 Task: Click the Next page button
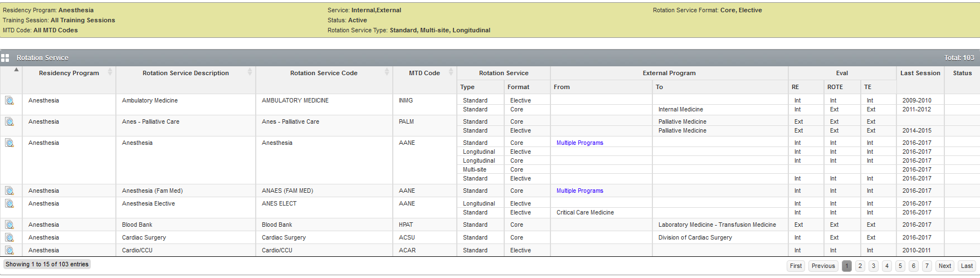click(945, 266)
